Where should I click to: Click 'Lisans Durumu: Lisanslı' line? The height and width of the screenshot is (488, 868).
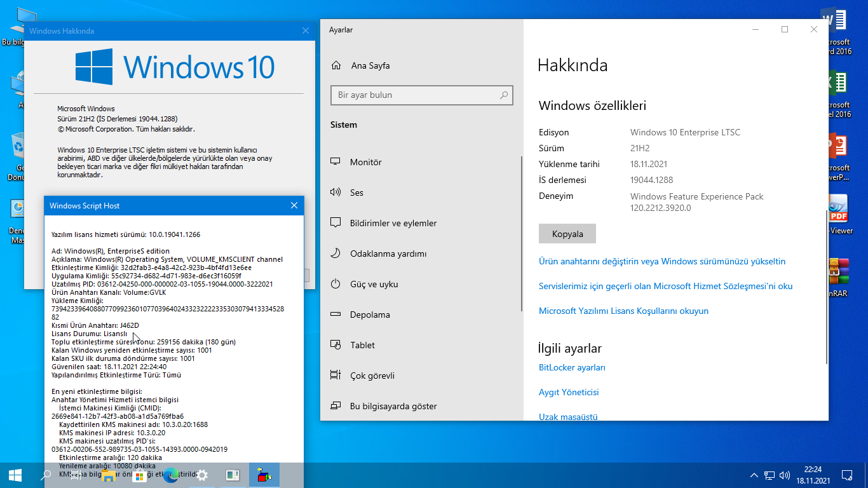click(90, 334)
